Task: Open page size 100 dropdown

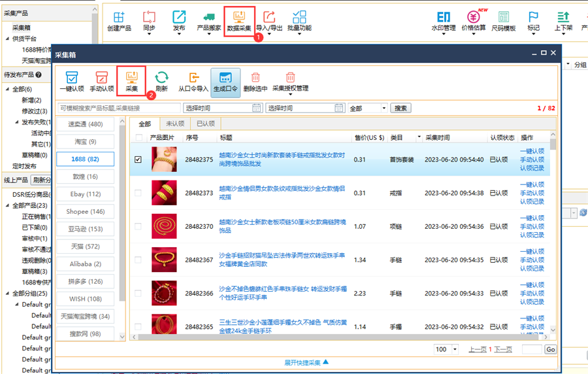Action: pyautogui.click(x=455, y=349)
